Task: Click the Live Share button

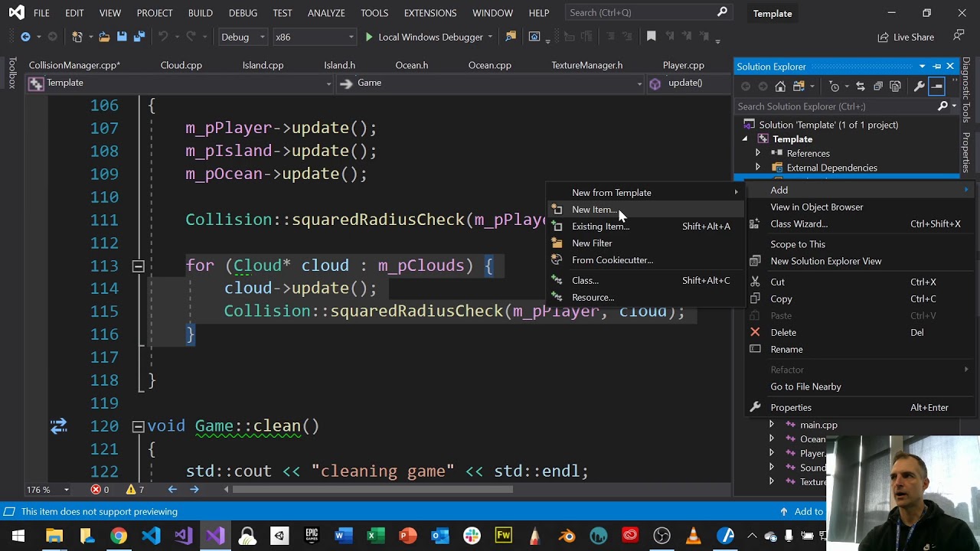Action: pyautogui.click(x=906, y=37)
